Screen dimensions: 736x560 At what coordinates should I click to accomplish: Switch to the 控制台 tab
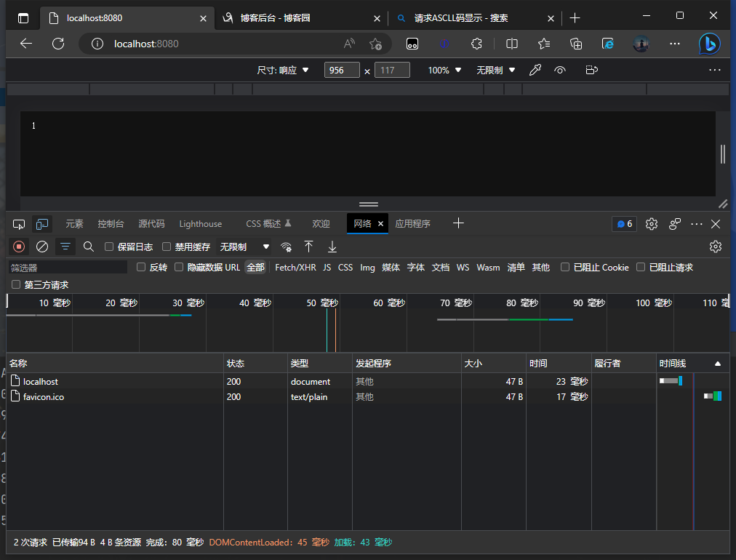point(111,223)
